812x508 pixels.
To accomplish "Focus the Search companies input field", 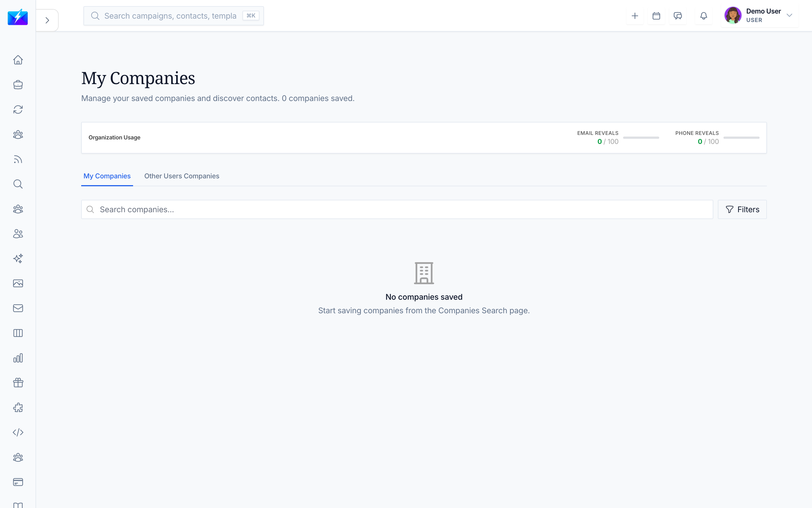I will click(x=397, y=209).
